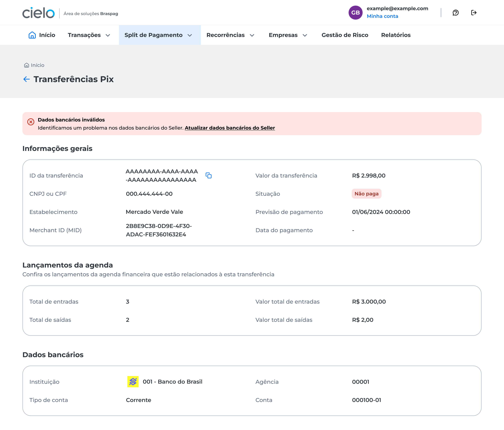Click the account type Corrente
Screen dimensions: 504x430
coord(139,400)
